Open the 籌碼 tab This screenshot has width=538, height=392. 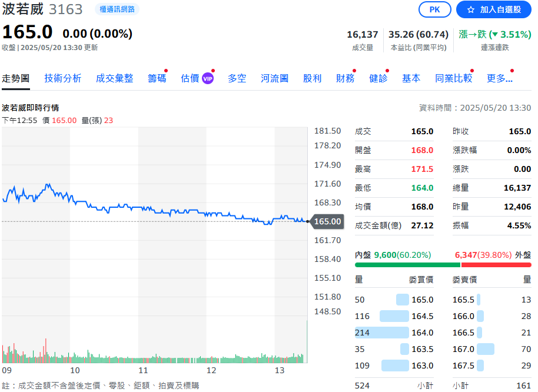coord(157,78)
